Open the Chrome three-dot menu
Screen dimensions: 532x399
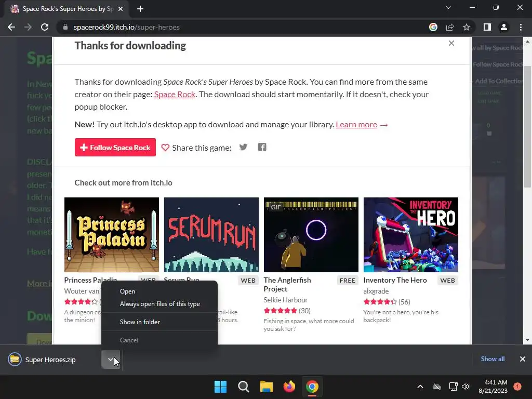click(x=521, y=27)
